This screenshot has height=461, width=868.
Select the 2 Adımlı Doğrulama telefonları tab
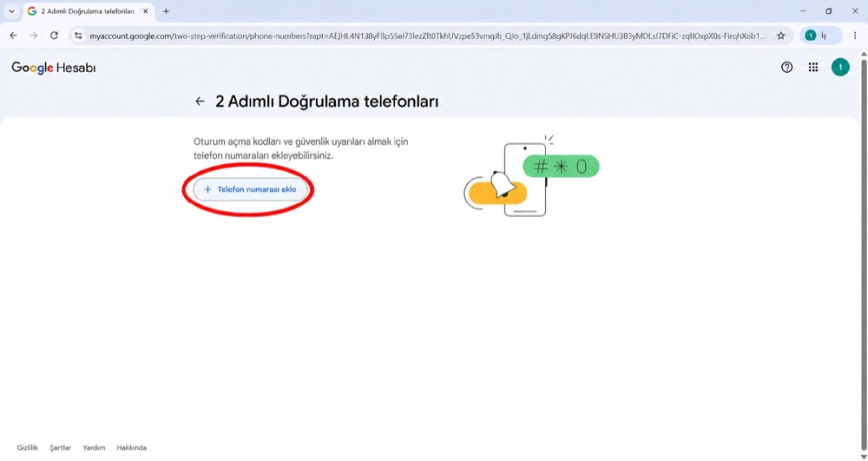coord(89,11)
